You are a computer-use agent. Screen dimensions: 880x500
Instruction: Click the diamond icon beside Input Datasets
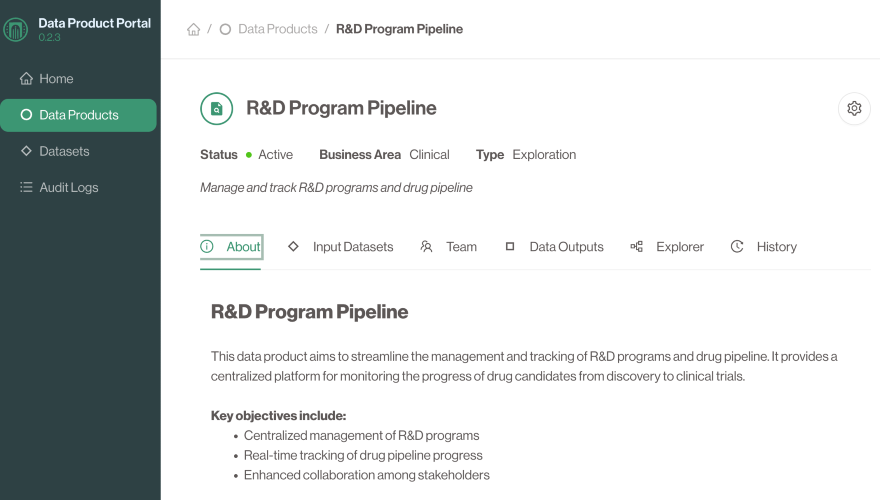coord(293,246)
